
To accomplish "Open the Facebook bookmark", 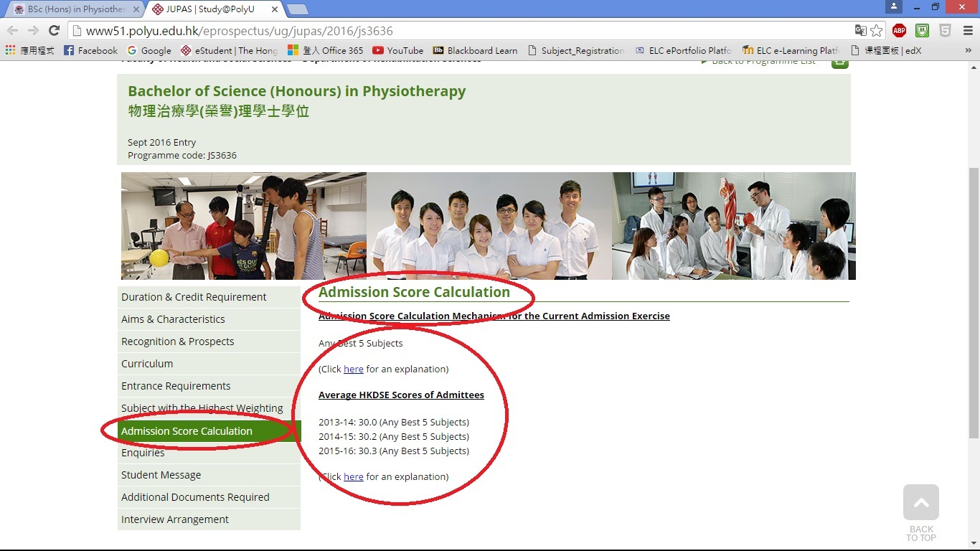I will click(90, 50).
